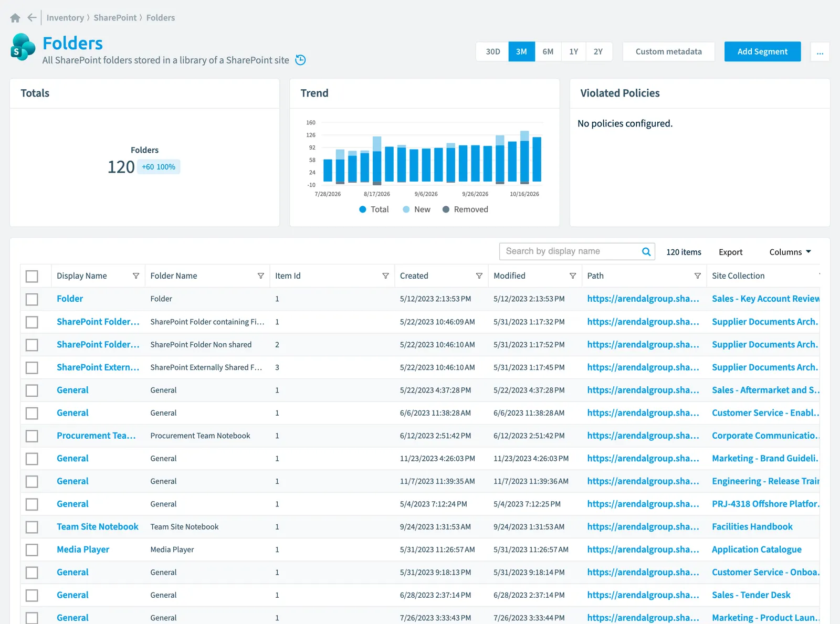
Task: Select the 3M time range
Action: coord(521,51)
